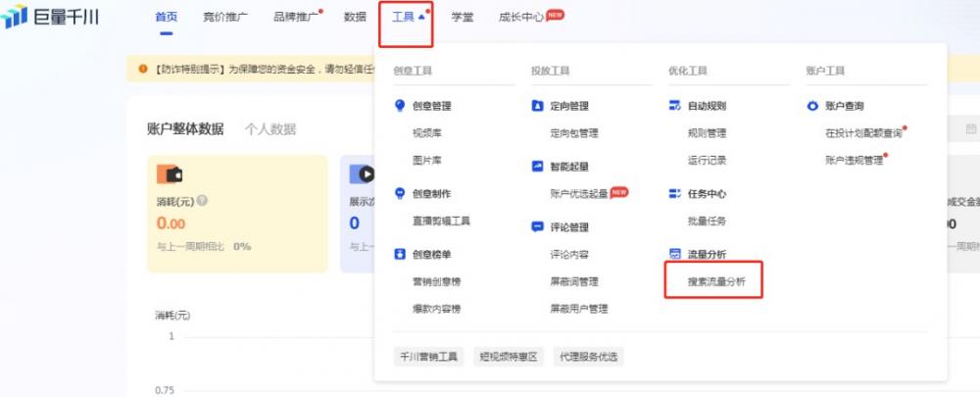Open 规则管理 under 自动规则
Viewport: 980px width, 397px height.
(707, 133)
